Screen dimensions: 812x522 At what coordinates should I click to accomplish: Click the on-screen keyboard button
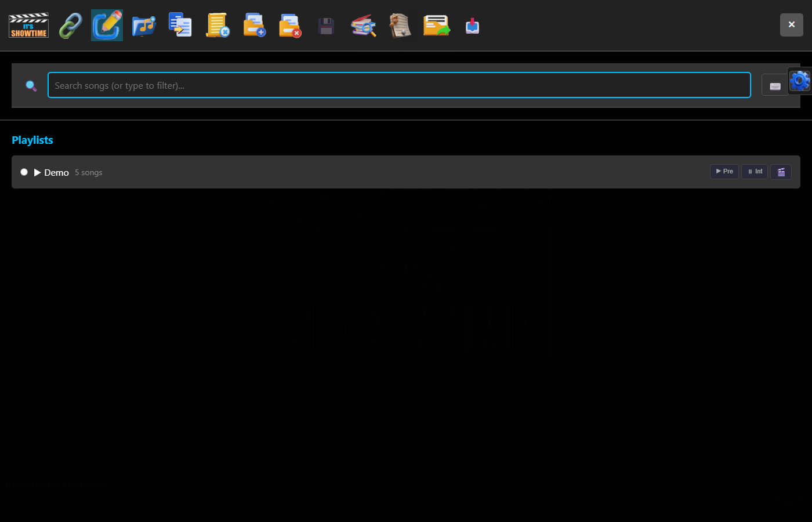[x=775, y=86]
